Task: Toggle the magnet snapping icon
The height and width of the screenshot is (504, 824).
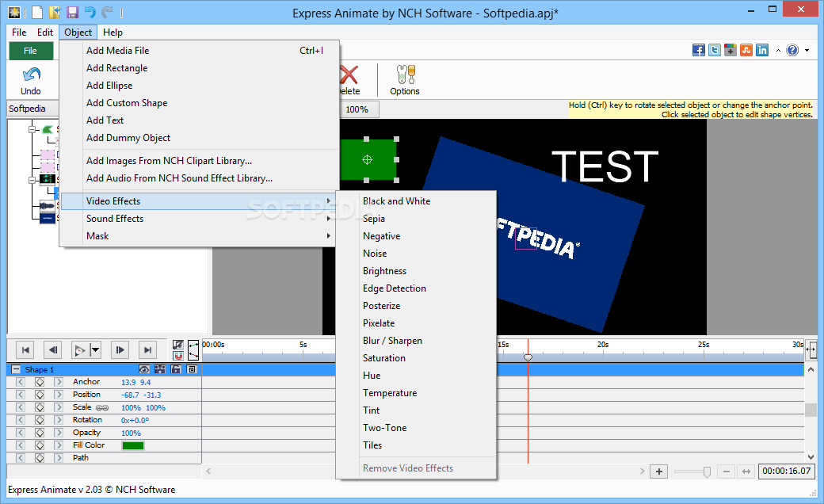Action: (178, 356)
